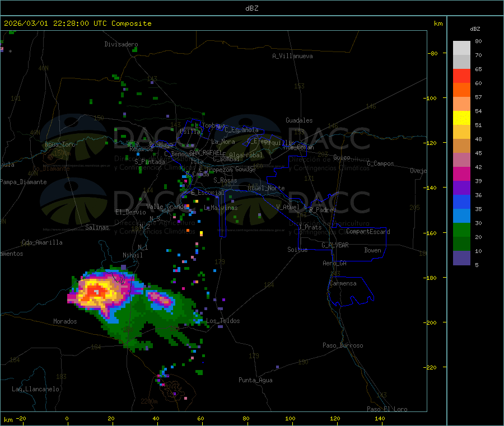The image size is (504, 426).
Task: Select the CompartEscard label
Action: click(368, 232)
